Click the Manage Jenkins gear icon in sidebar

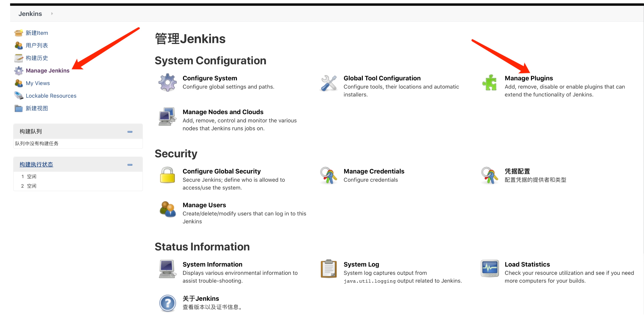click(x=19, y=71)
